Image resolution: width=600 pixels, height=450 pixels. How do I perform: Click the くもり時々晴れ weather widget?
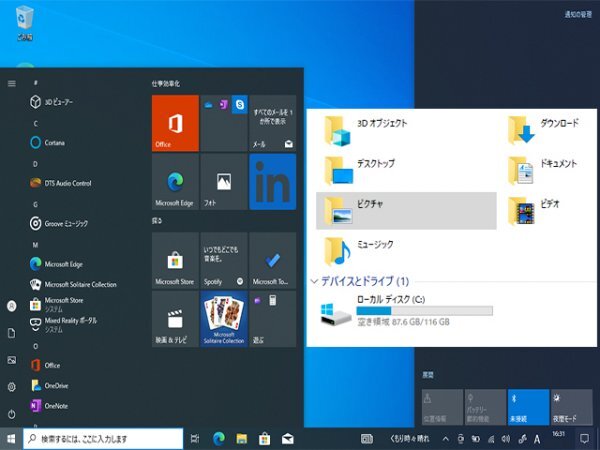tap(410, 439)
